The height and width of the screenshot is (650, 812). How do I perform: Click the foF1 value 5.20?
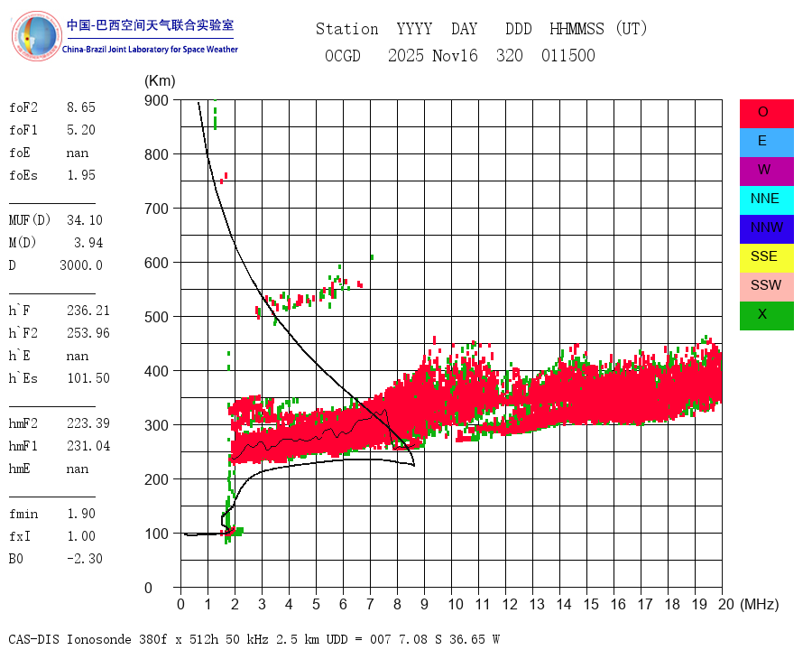(81, 130)
